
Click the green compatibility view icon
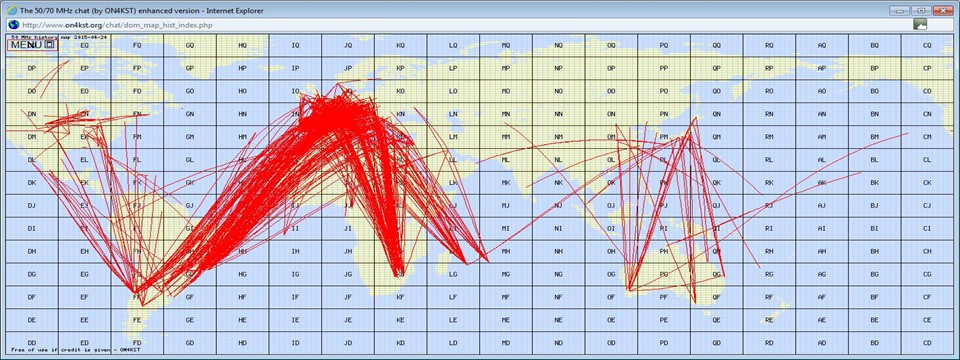[920, 24]
